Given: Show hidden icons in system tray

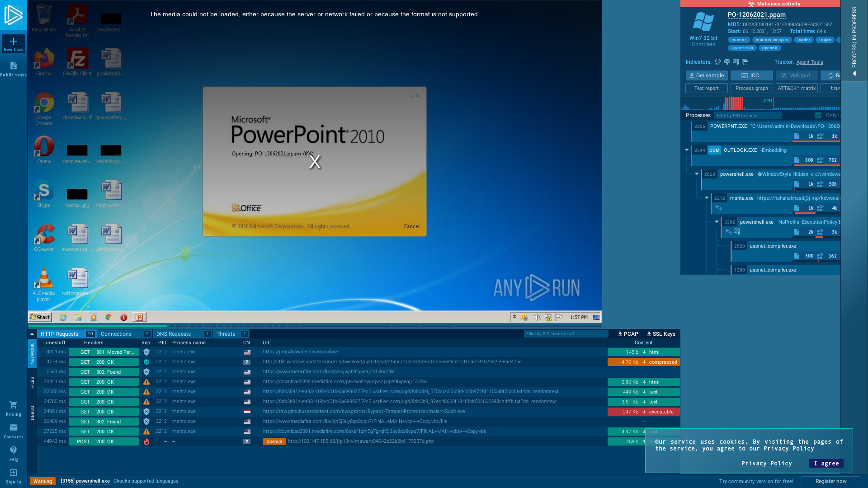Looking at the screenshot, I should pos(514,317).
